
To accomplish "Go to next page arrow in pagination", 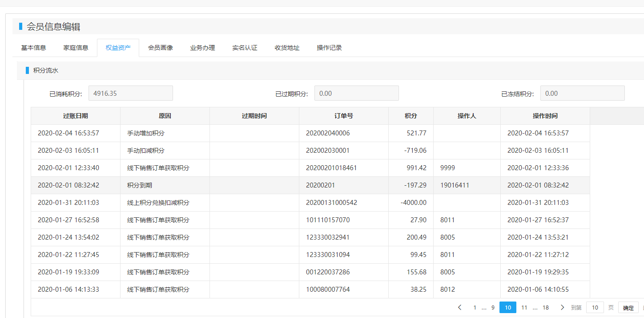I will point(562,307).
